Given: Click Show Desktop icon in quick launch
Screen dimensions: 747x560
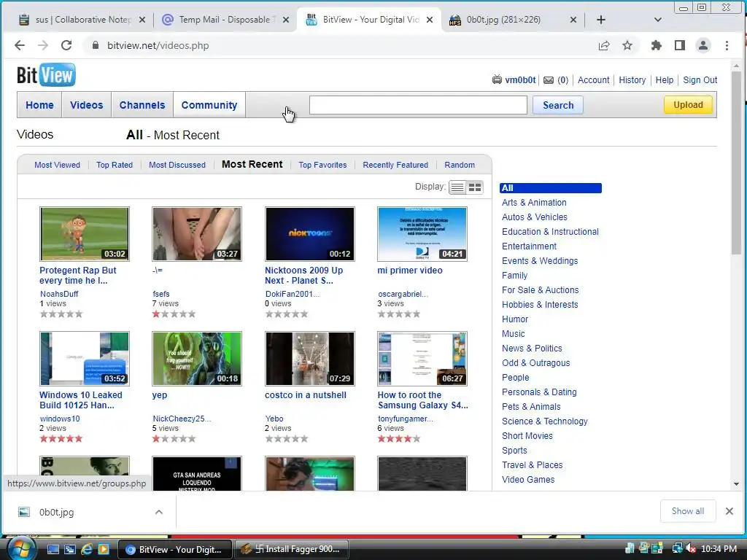Looking at the screenshot, I should tap(53, 549).
